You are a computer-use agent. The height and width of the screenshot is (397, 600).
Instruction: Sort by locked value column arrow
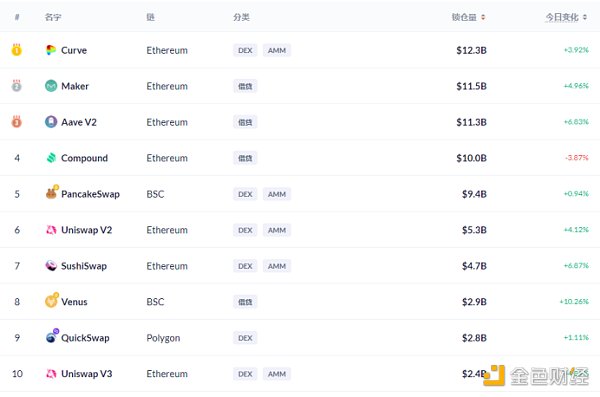pos(483,17)
